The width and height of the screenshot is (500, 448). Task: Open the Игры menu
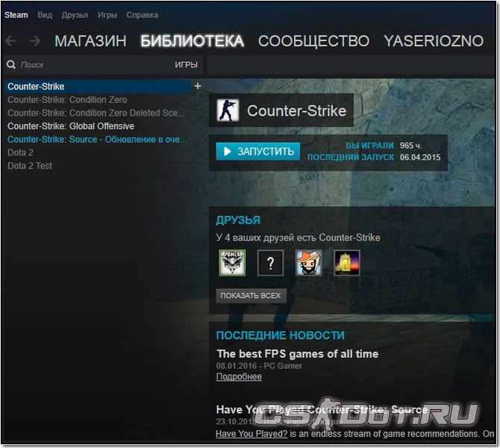pos(107,15)
